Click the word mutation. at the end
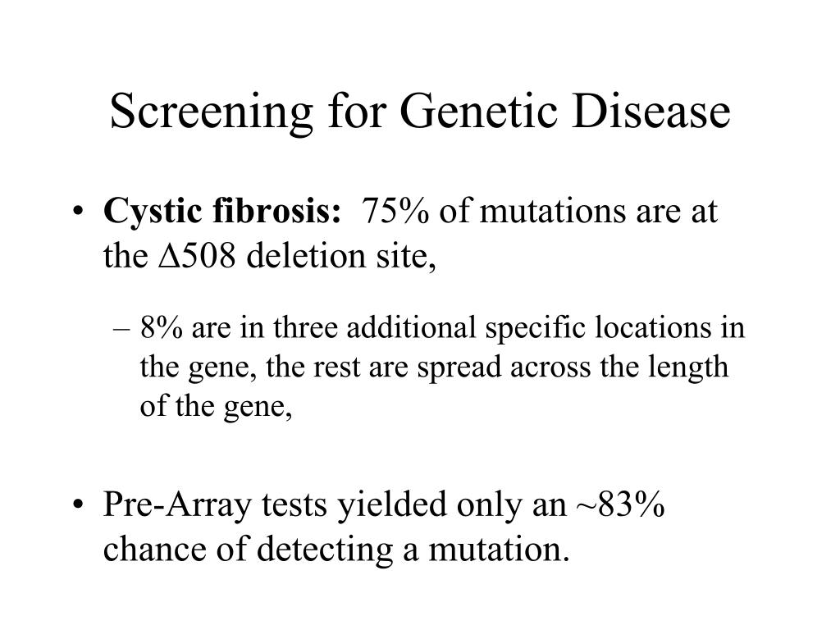 tap(498, 550)
